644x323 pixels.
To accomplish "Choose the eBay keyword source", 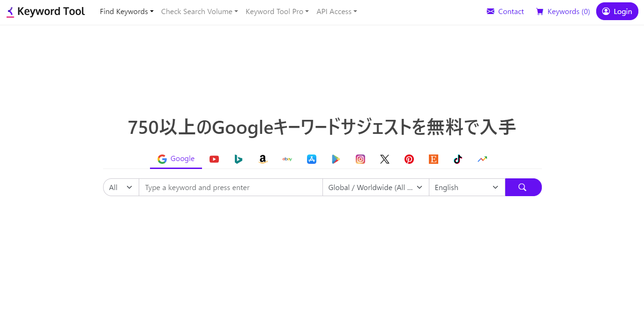I will pos(287,159).
